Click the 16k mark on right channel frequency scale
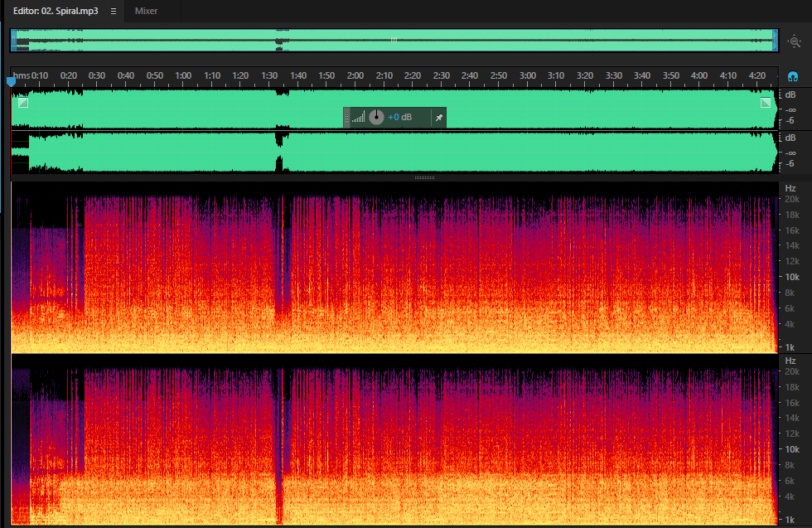Image resolution: width=812 pixels, height=528 pixels. click(792, 403)
